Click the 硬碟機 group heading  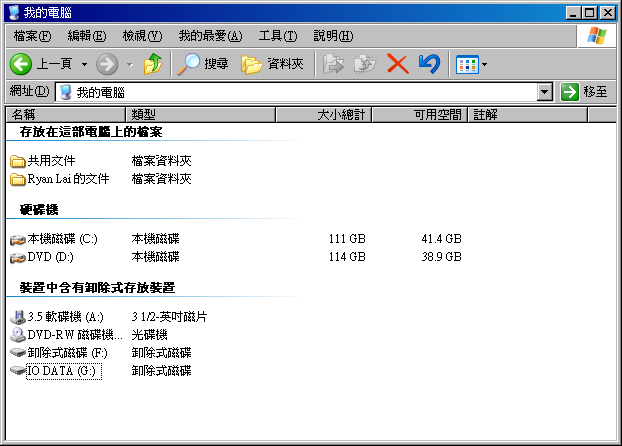[x=39, y=210]
